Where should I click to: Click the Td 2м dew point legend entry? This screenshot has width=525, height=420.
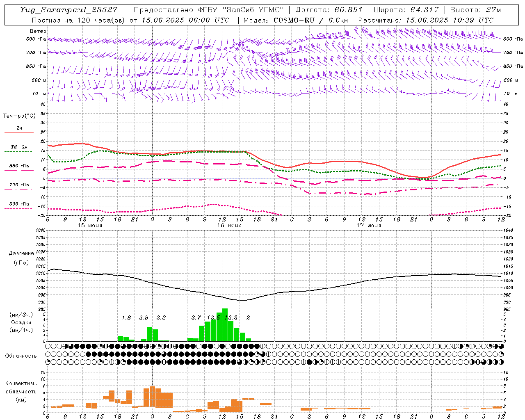pos(19,147)
